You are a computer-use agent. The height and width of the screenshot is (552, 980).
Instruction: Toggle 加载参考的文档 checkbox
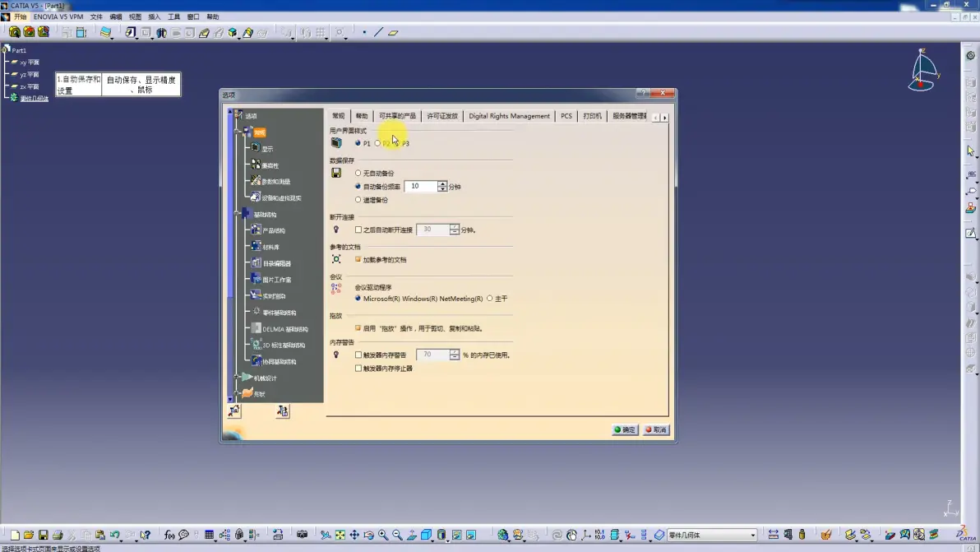coord(358,259)
